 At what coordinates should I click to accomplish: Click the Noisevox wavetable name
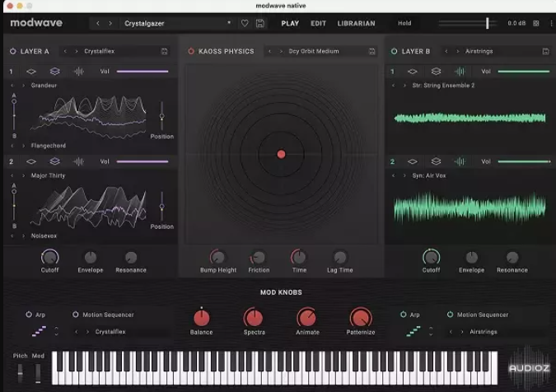44,236
